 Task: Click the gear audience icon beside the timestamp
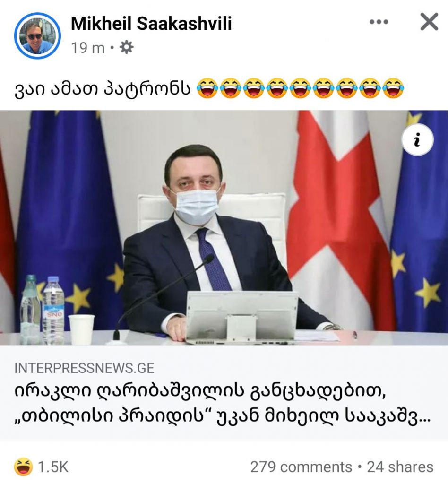pos(126,48)
